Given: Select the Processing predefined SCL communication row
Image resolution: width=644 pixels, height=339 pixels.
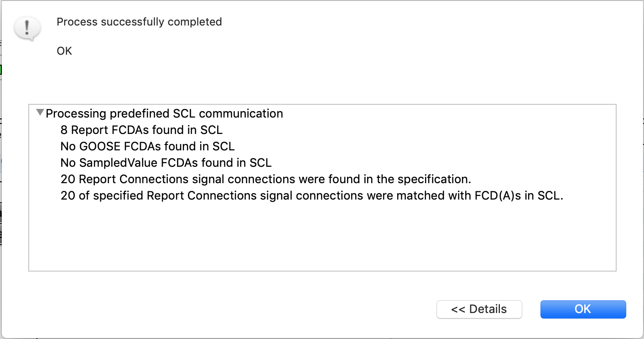Looking at the screenshot, I should tap(164, 113).
